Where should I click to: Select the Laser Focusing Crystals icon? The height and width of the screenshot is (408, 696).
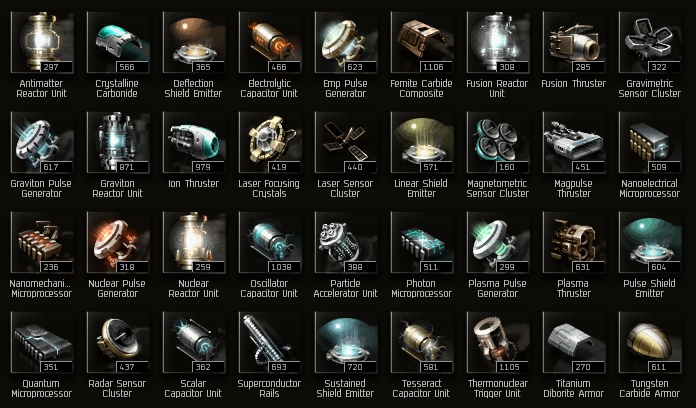[270, 143]
